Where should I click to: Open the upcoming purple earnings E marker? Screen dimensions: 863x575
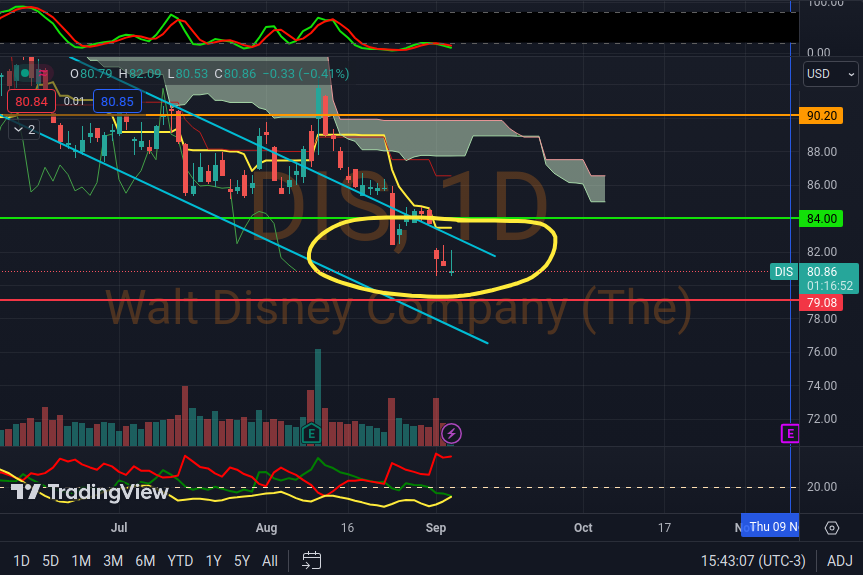(x=790, y=434)
